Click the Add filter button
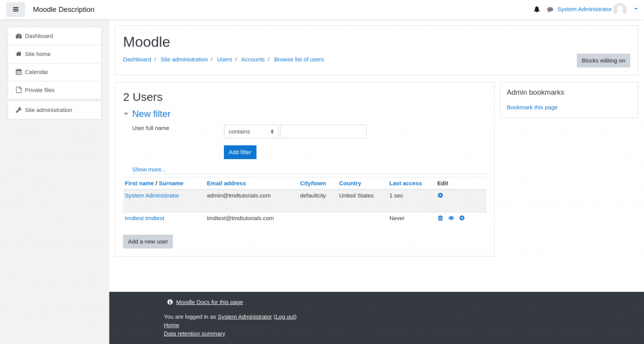Viewport: 644px width, 344px height. coord(240,152)
